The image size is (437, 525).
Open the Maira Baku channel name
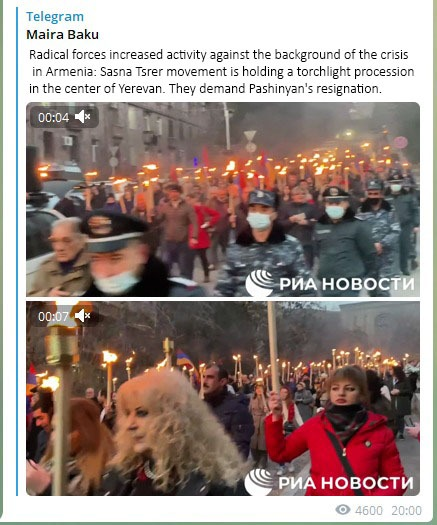pyautogui.click(x=62, y=34)
